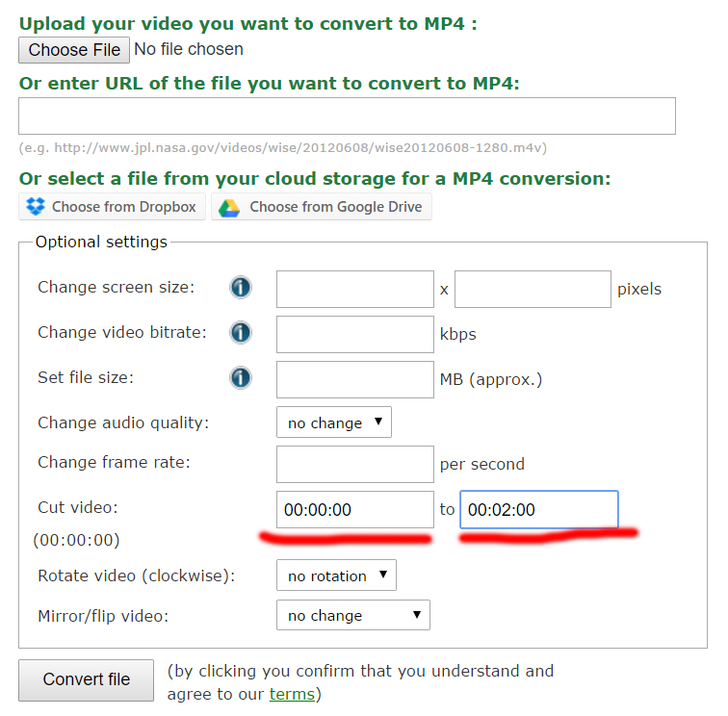Click the 'No file chosen' text
Screen dimensions: 728x716
189,49
